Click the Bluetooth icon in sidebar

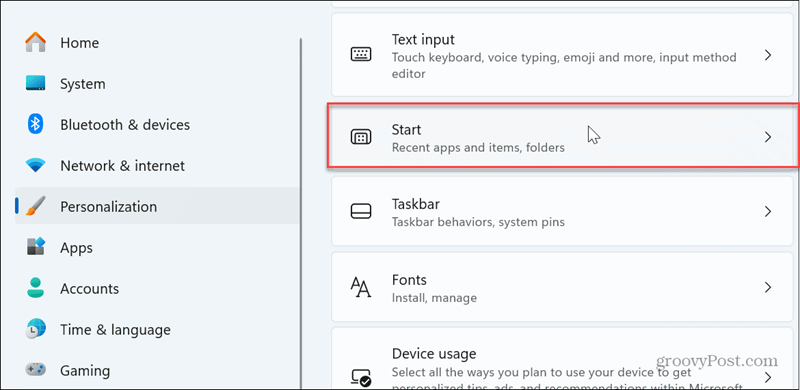click(x=36, y=124)
